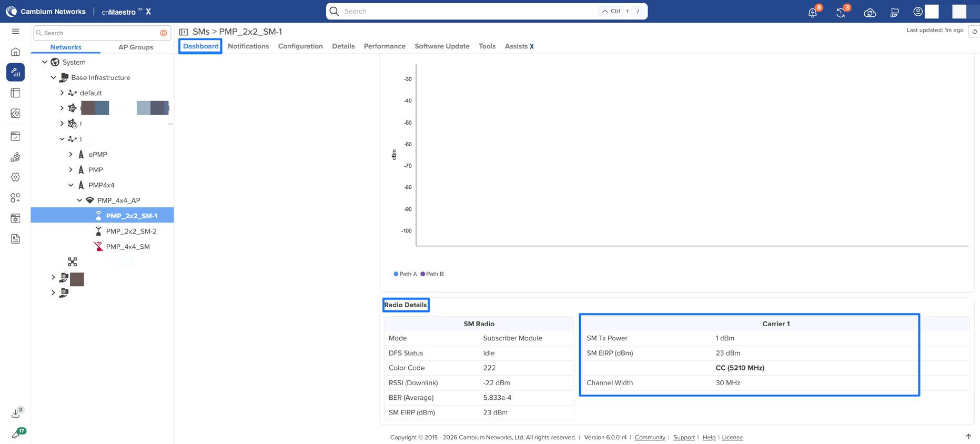Click the Color Code value 222
The image size is (980, 444).
pyautogui.click(x=489, y=368)
